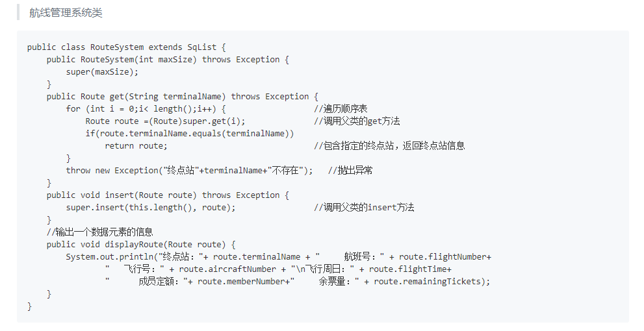Click the displayRoute(Route route) method signature
Screen dimensions: 644x331
coord(141,244)
